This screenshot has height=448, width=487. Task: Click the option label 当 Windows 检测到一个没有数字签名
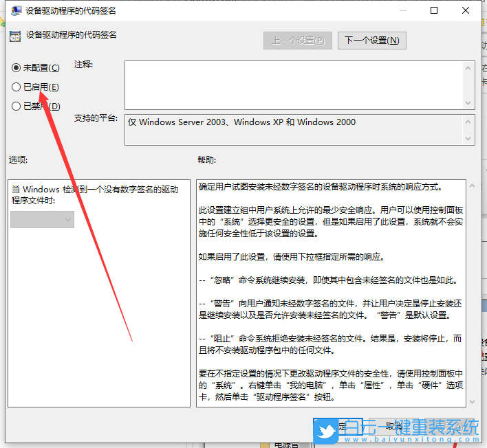(x=95, y=195)
